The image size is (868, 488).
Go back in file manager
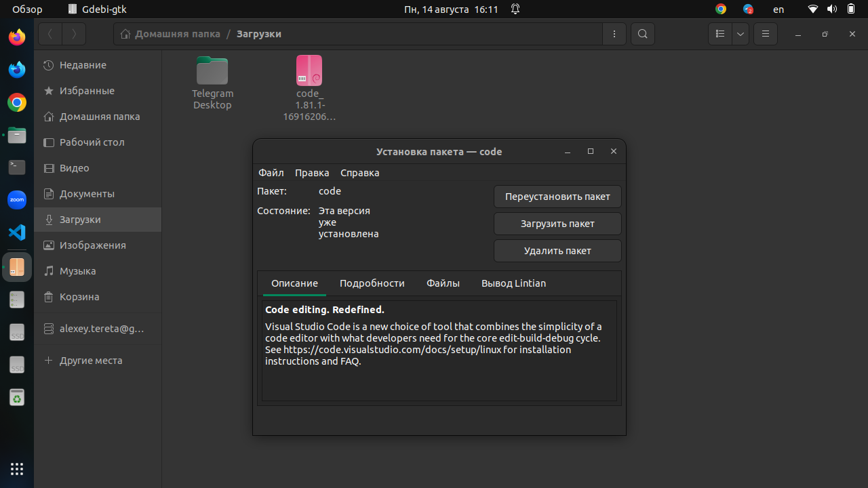[50, 34]
